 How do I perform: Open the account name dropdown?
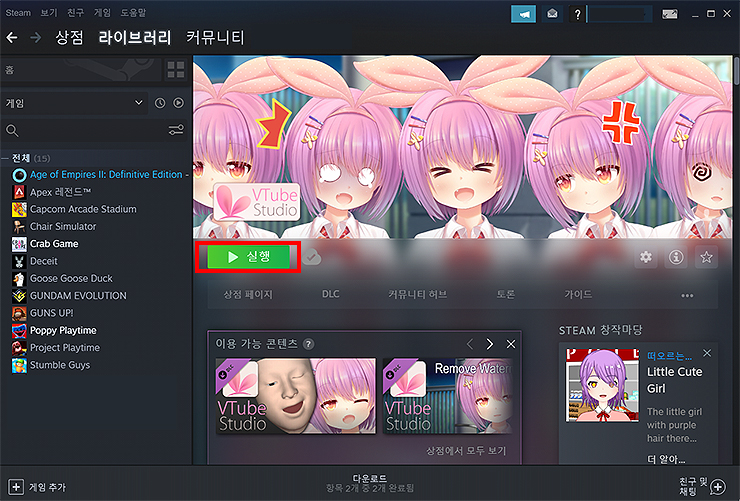[x=619, y=14]
